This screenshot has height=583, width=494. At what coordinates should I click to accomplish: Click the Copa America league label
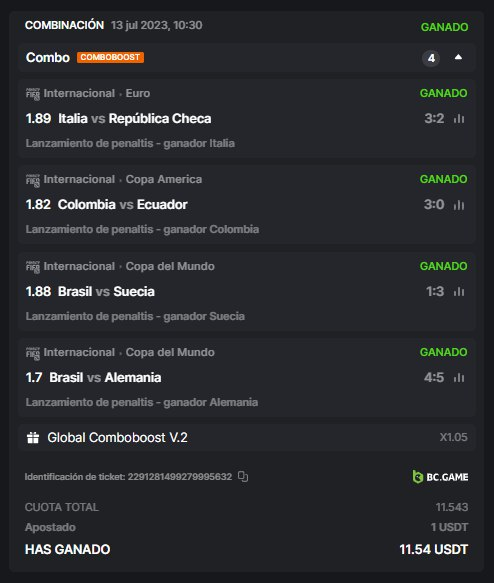tap(164, 179)
